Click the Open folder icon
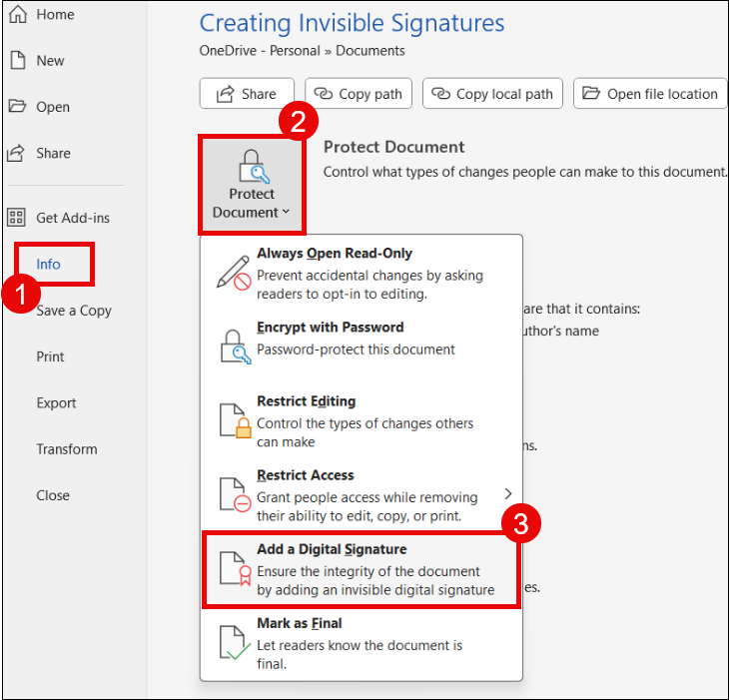 (17, 107)
